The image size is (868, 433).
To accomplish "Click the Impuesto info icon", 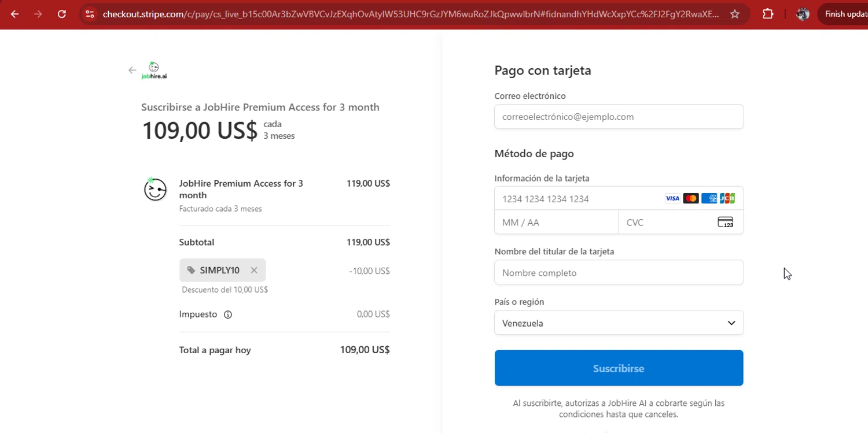I will (228, 314).
